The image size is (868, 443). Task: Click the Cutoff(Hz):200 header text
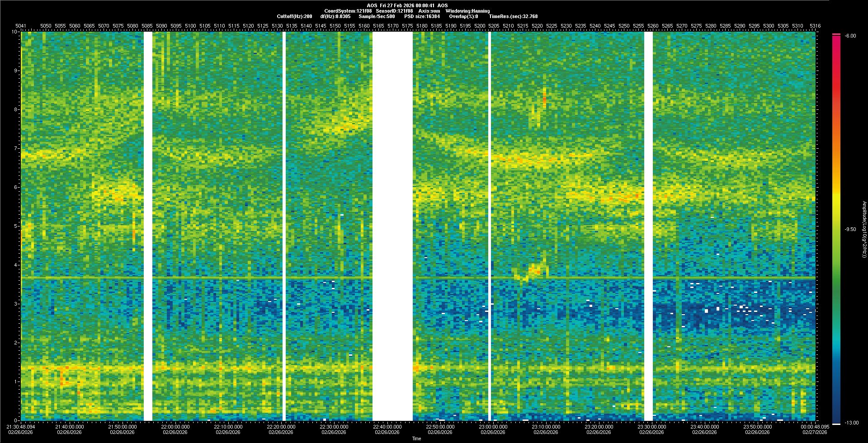pyautogui.click(x=294, y=16)
